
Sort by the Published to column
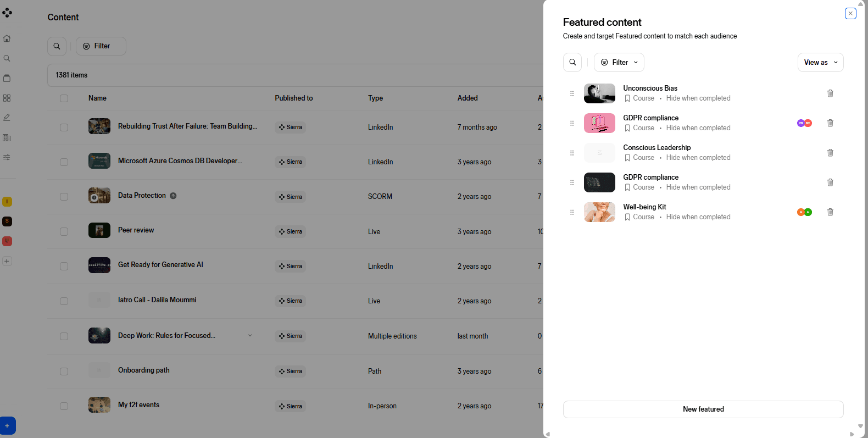tap(294, 98)
